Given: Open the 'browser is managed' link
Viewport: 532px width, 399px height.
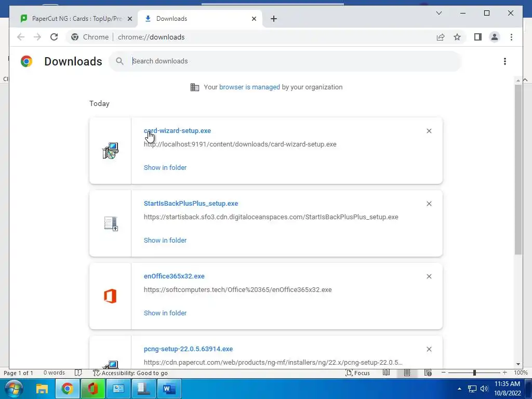Looking at the screenshot, I should point(249,87).
